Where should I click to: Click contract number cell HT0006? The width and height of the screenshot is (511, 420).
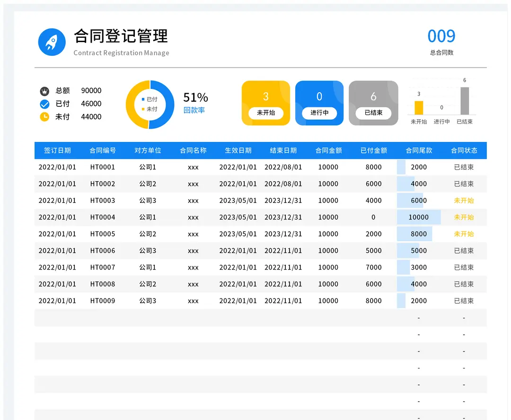point(103,251)
